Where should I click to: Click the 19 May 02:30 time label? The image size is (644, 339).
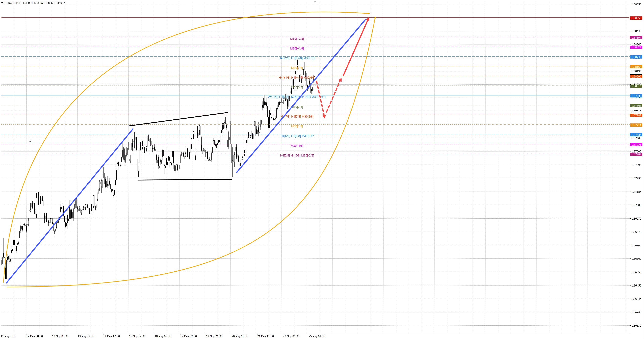(189, 336)
